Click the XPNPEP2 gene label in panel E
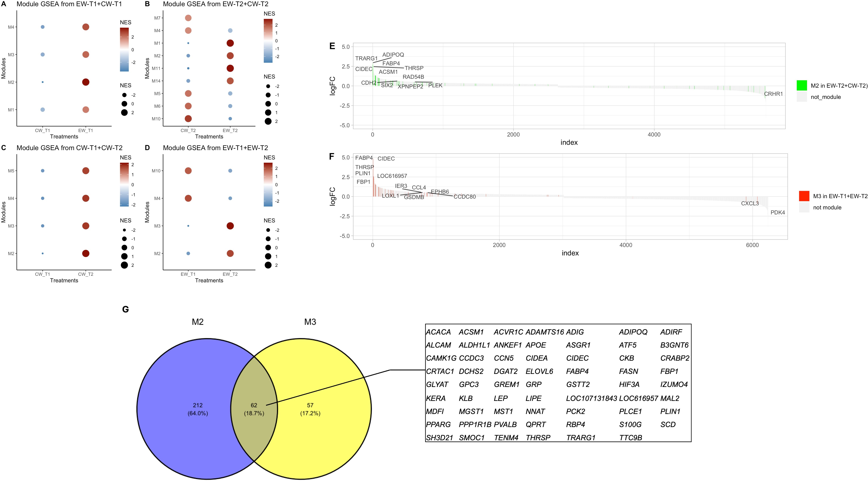Viewport: 868px width, 481px height. (x=410, y=86)
